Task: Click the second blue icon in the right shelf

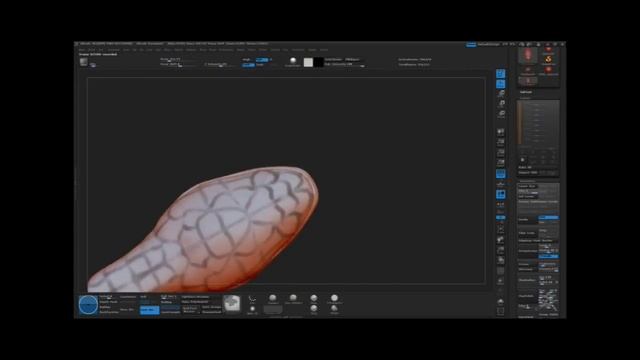Action: [500, 84]
